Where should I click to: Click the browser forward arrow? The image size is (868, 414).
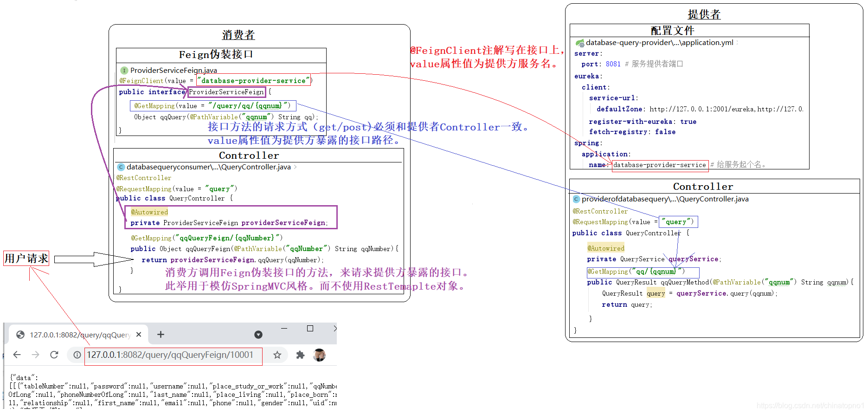click(x=36, y=355)
